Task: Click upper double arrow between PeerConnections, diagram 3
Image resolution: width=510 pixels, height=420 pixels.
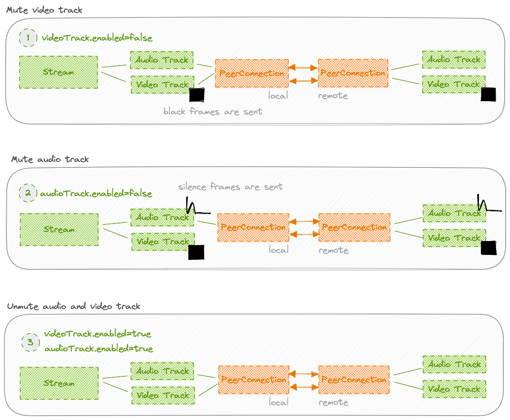Action: pos(304,374)
